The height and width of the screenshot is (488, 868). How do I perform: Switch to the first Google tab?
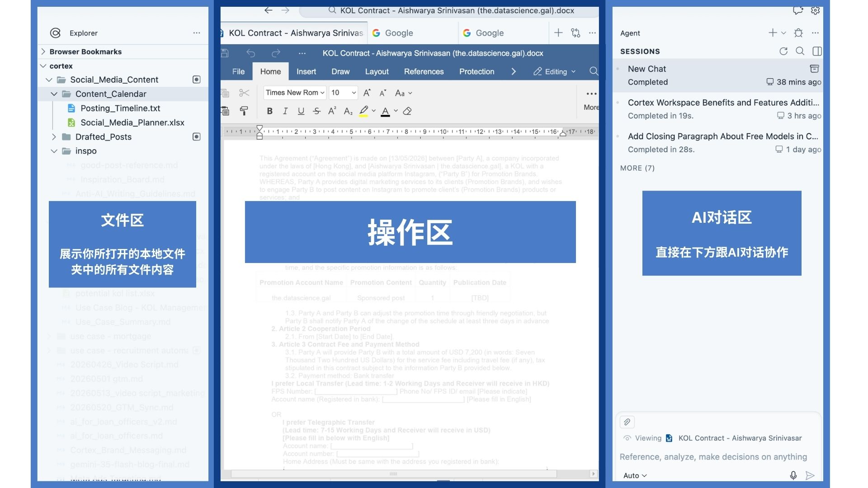tap(413, 33)
